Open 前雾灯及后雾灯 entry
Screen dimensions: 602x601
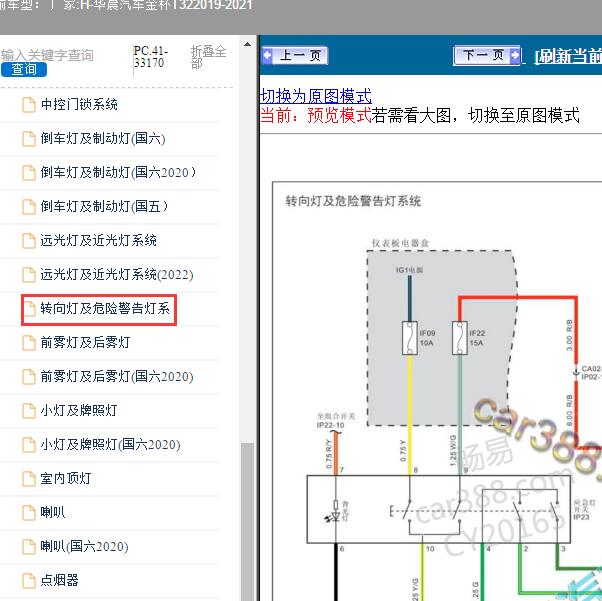[85, 342]
